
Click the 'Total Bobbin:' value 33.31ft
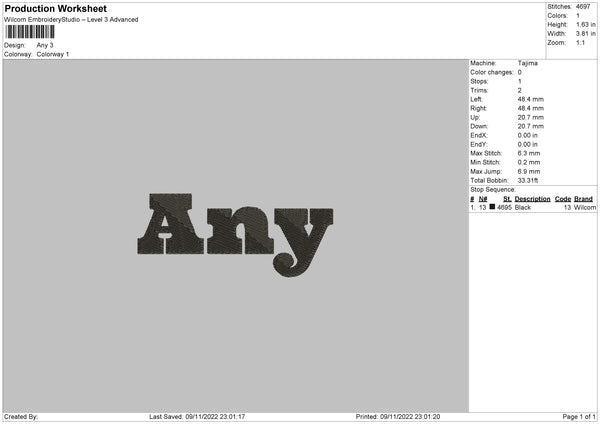click(528, 180)
